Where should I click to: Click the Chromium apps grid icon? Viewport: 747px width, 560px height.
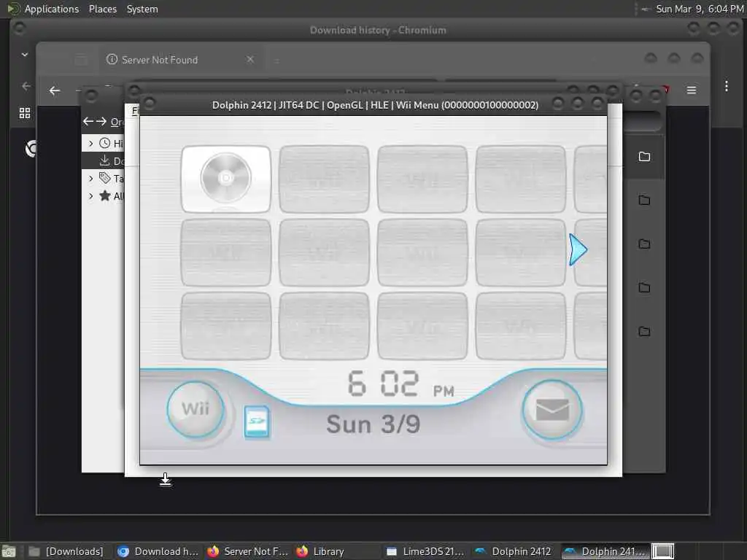tap(24, 113)
